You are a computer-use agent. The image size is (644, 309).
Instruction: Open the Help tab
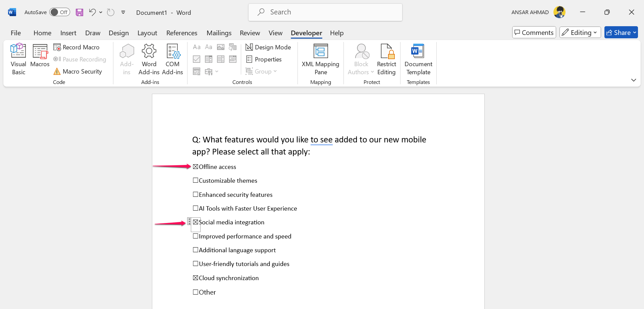tap(337, 33)
